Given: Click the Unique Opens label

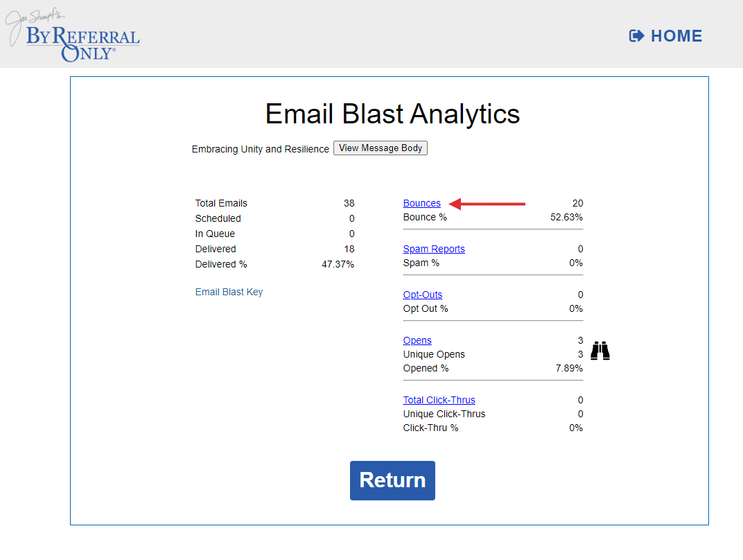Looking at the screenshot, I should tap(434, 354).
